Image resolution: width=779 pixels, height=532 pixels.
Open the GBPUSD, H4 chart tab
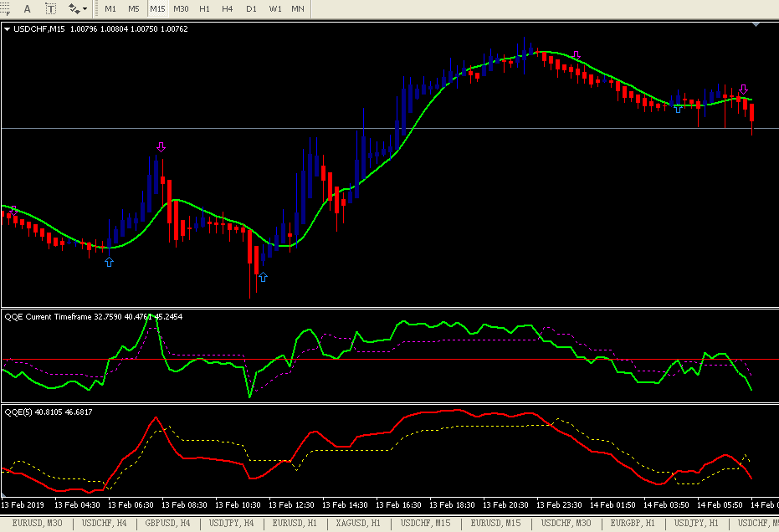point(167,523)
